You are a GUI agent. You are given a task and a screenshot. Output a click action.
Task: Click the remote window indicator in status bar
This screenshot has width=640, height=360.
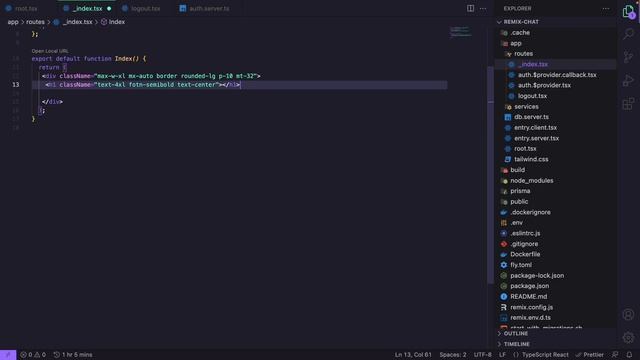point(8,355)
